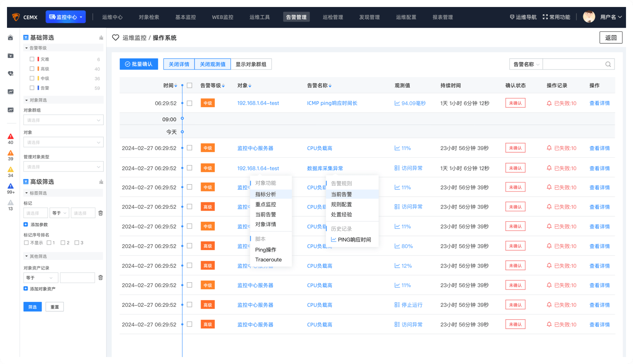Collapse the 告警等级 filter section
Image resolution: width=633 pixels, height=364 pixels.
coord(27,48)
